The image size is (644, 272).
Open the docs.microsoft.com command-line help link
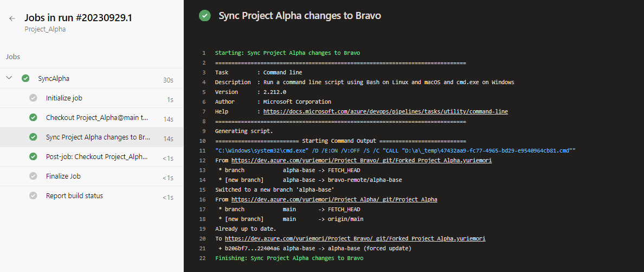(x=385, y=111)
